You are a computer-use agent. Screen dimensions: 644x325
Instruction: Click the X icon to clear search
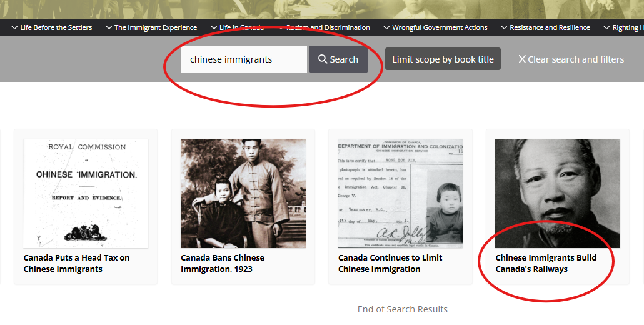(x=522, y=59)
